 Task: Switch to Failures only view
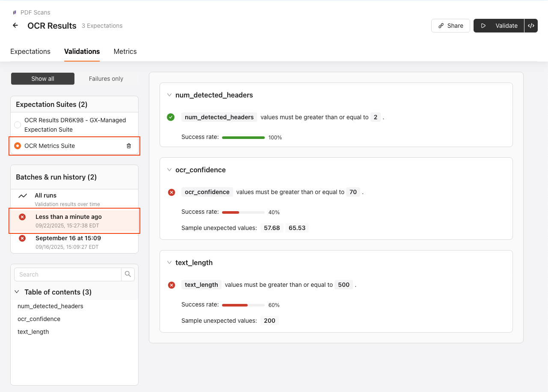click(106, 79)
